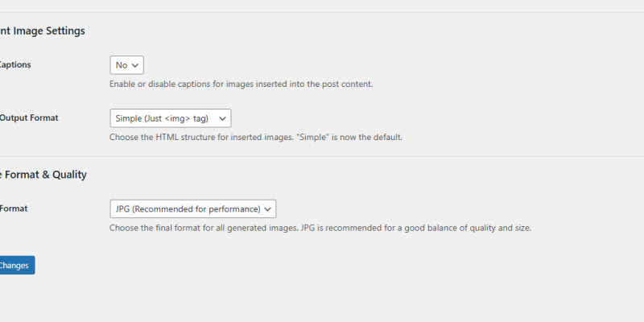The image size is (644, 322).
Task: Select the Format & Quality section heading
Action: [43, 175]
